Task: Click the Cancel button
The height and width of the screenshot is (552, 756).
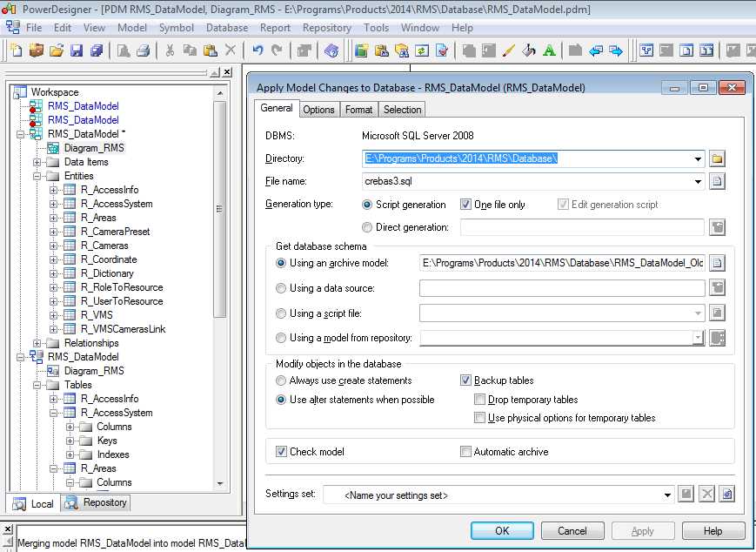Action: pos(572,531)
